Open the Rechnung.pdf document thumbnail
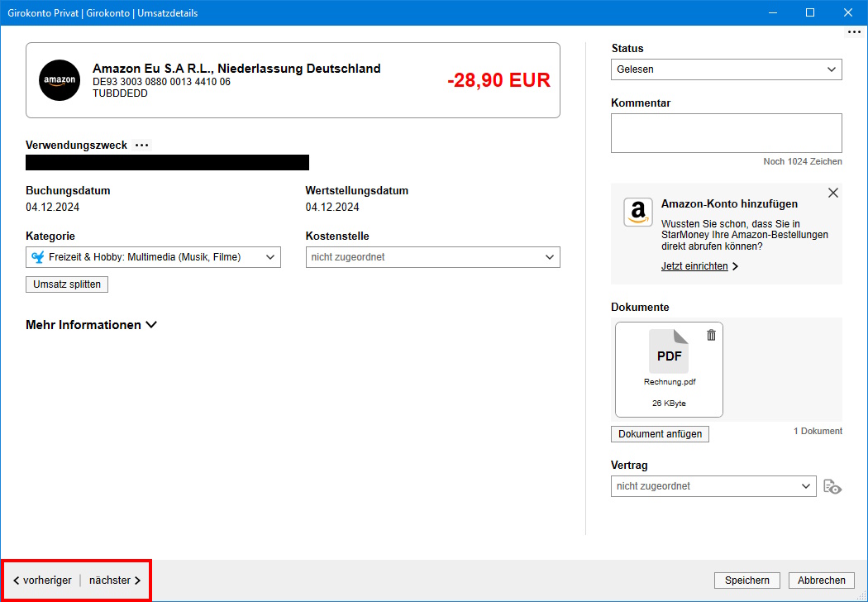This screenshot has height=602, width=868. [x=669, y=370]
